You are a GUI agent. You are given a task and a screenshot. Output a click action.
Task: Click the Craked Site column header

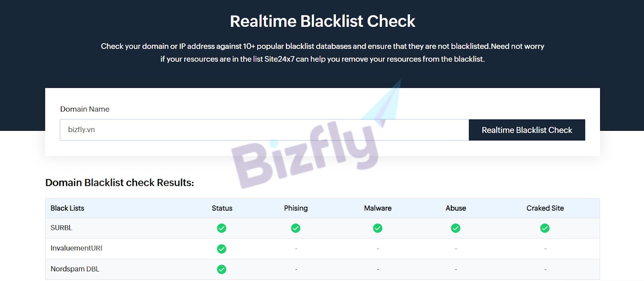coord(545,208)
